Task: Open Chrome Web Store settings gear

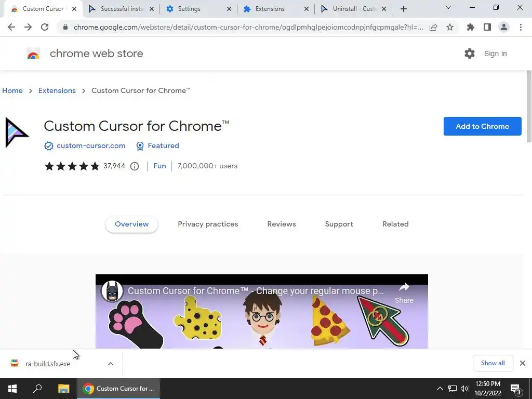Action: [470, 54]
